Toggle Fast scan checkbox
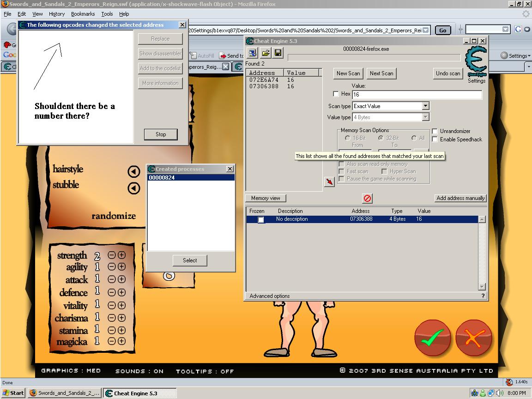This screenshot has width=532, height=399. coord(342,171)
